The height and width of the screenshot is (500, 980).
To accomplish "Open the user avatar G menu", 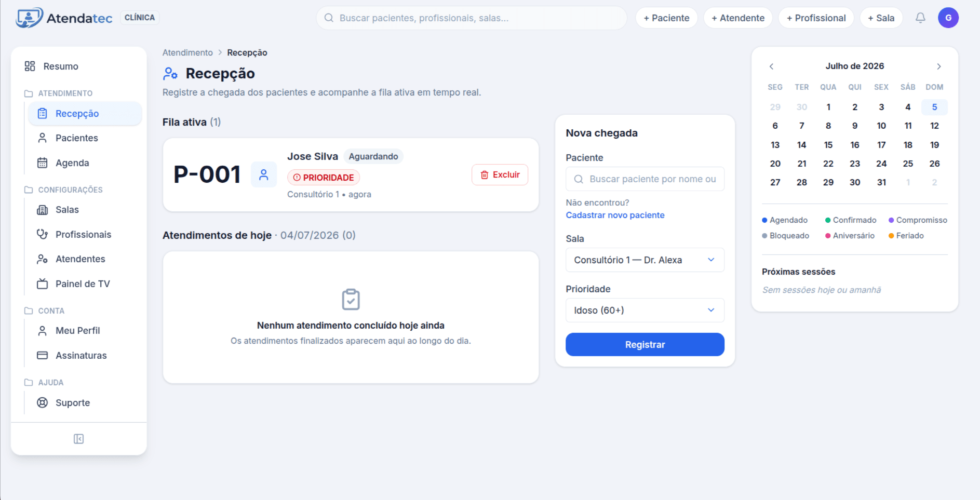I will pos(948,18).
